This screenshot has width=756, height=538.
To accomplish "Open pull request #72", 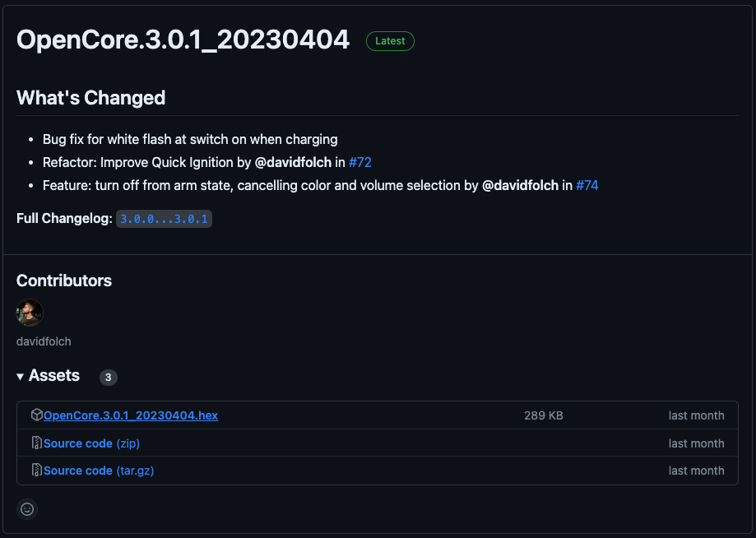I will point(360,162).
